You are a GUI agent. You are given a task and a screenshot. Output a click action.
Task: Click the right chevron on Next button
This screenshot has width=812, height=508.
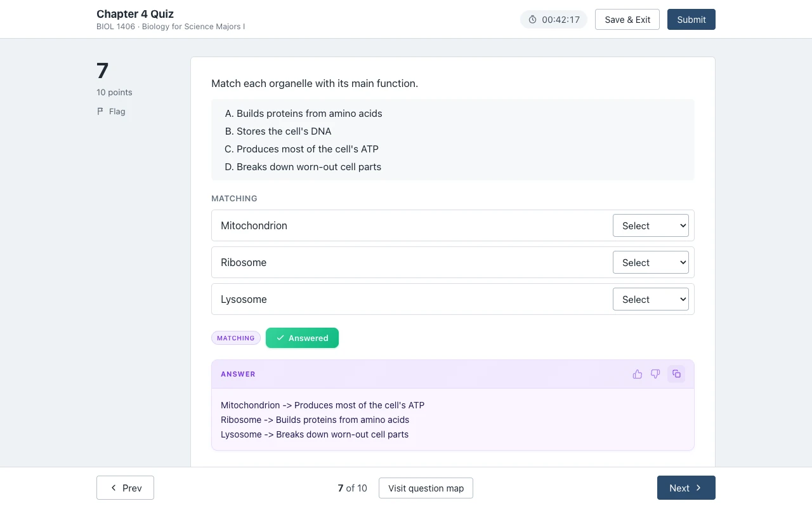pos(698,488)
